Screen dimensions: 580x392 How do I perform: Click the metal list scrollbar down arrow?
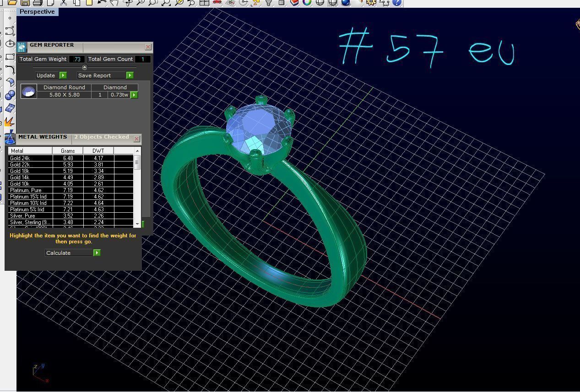tap(137, 223)
